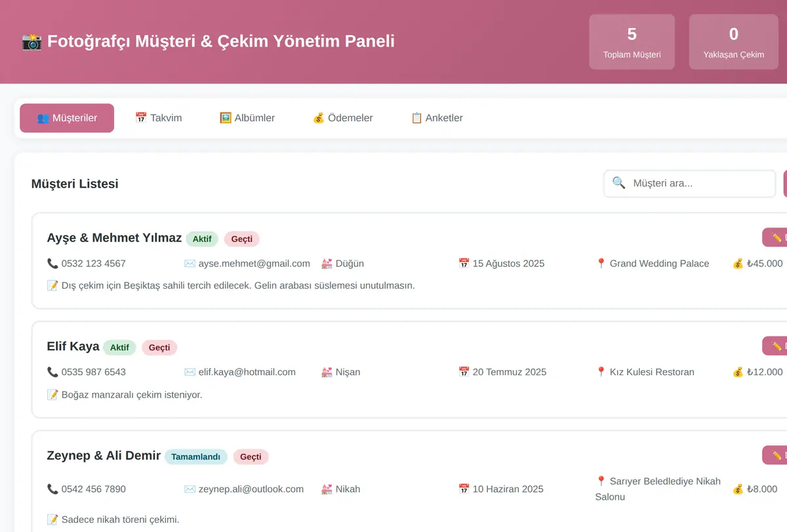Viewport: 787px width, 532px height.
Task: Open the Albümler tab
Action: [247, 118]
